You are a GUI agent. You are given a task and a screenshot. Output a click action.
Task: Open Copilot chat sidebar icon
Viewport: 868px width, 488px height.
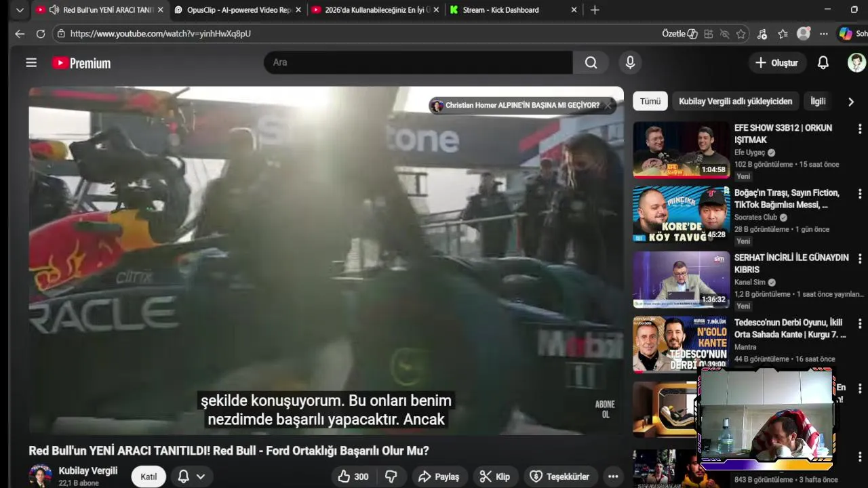[x=846, y=33]
